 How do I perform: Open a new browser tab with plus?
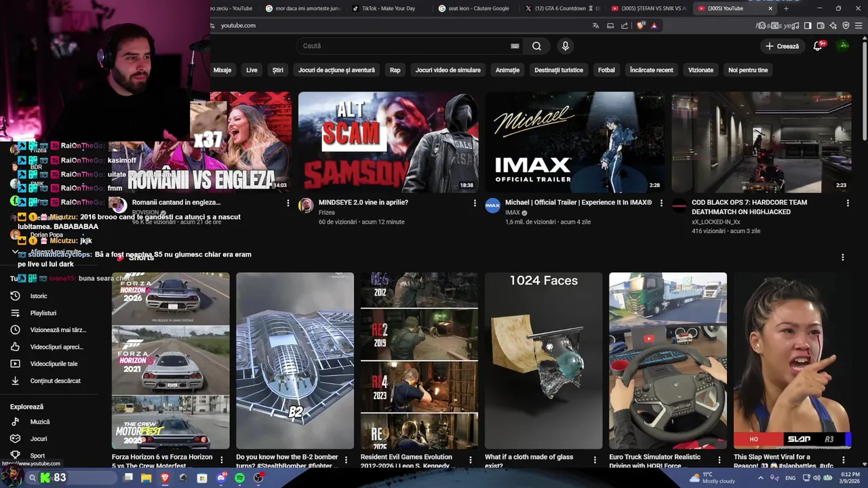point(787,8)
